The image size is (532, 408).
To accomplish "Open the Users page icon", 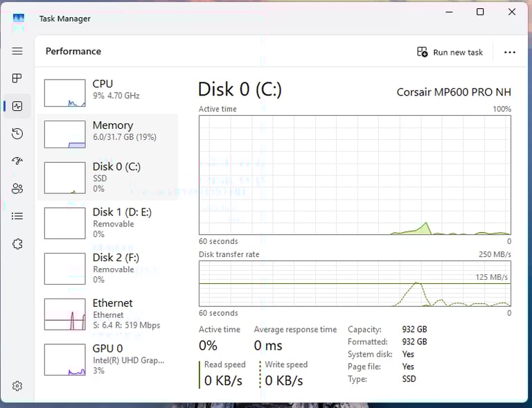I will pos(17,188).
